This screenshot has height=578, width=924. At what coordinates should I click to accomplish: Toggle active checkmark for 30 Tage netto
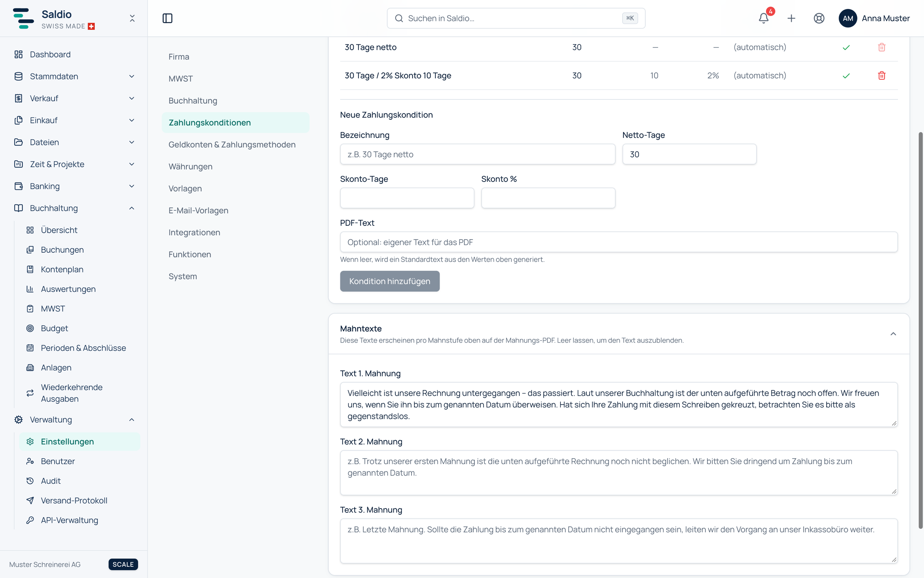[846, 47]
